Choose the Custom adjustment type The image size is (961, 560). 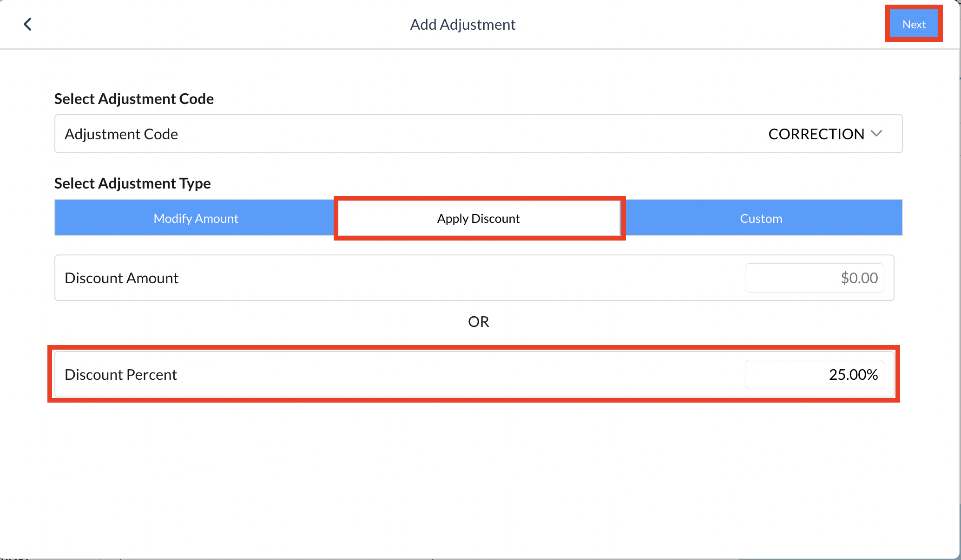tap(761, 218)
